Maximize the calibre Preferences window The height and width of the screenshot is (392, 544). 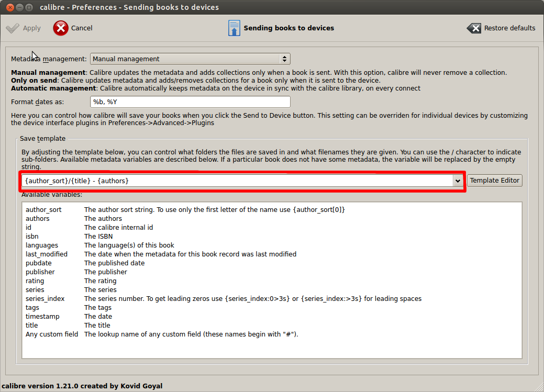coord(29,7)
